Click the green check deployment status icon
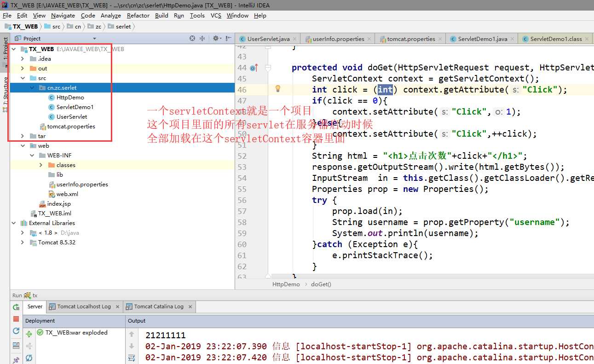Viewport: 594px width, 364px height. coord(40,333)
